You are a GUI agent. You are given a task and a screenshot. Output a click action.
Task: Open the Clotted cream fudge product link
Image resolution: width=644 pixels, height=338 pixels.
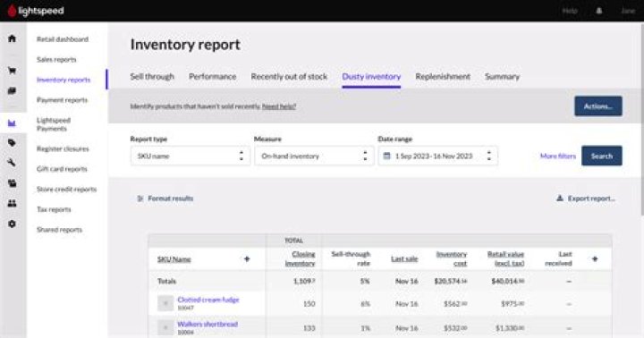pos(208,300)
